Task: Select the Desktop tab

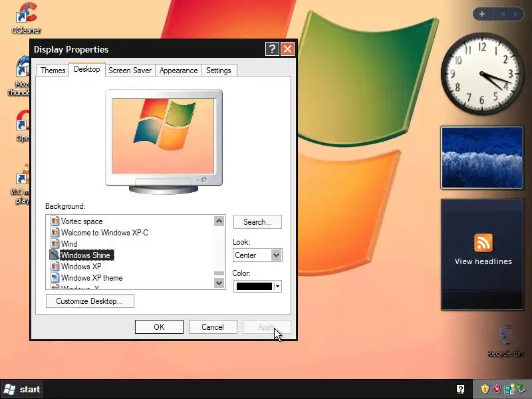Action: tap(87, 69)
